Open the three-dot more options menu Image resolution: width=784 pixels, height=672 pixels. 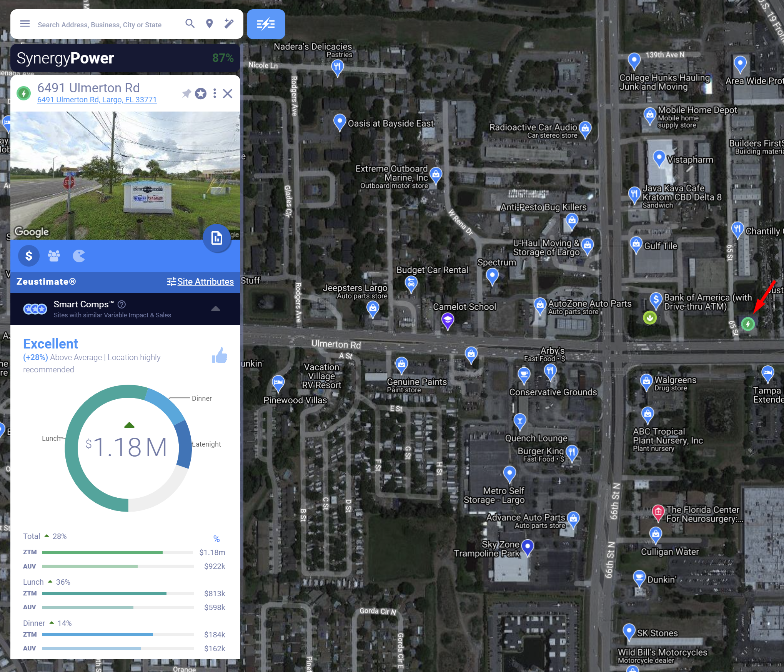[215, 93]
